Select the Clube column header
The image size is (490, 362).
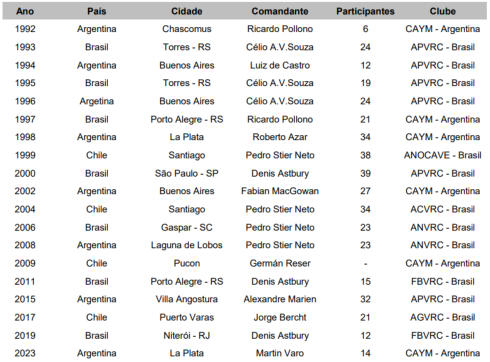point(443,11)
